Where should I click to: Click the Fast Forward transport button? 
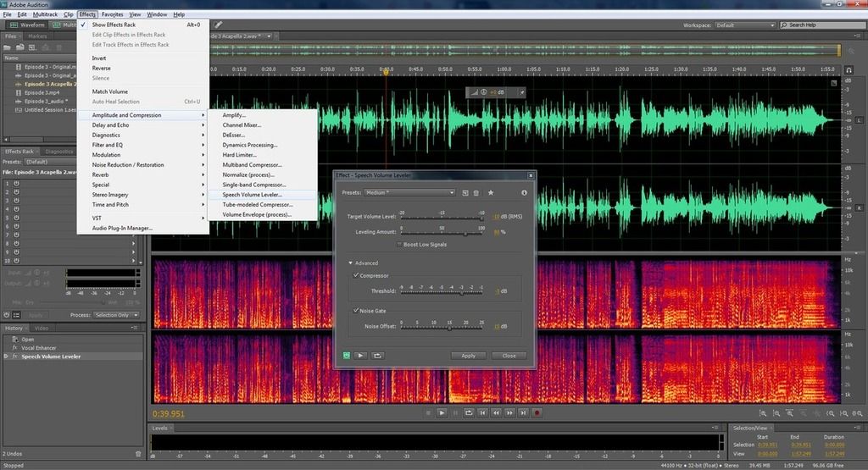[509, 412]
